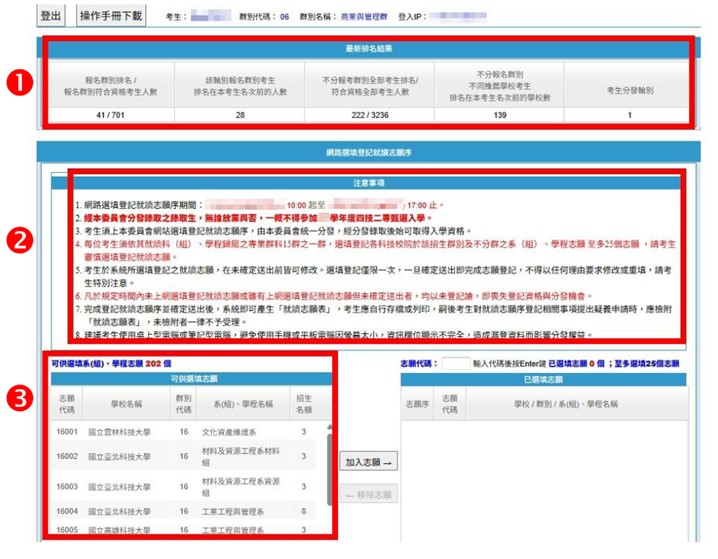
Task: Click the 登出 logout button
Action: click(x=51, y=16)
